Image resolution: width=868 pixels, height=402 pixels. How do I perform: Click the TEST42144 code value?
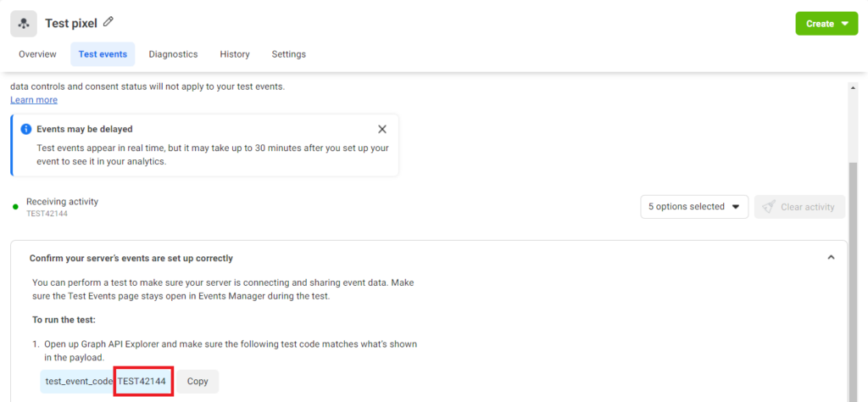pos(142,382)
